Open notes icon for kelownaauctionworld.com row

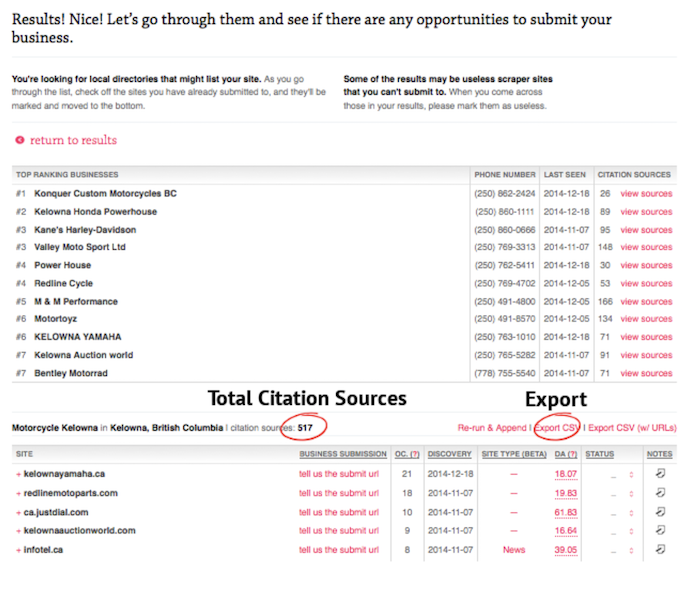pos(660,530)
